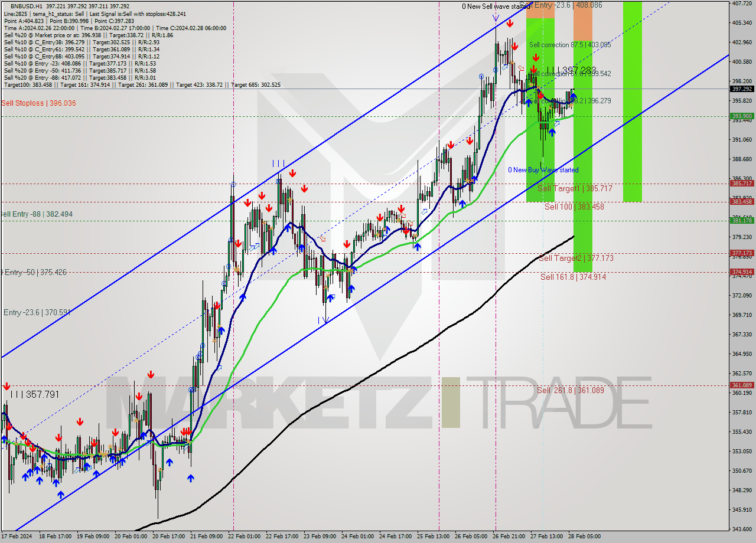Image resolution: width=756 pixels, height=543 pixels.
Task: Click the '21 Feb 09:00' time axis label
Action: tap(207, 537)
